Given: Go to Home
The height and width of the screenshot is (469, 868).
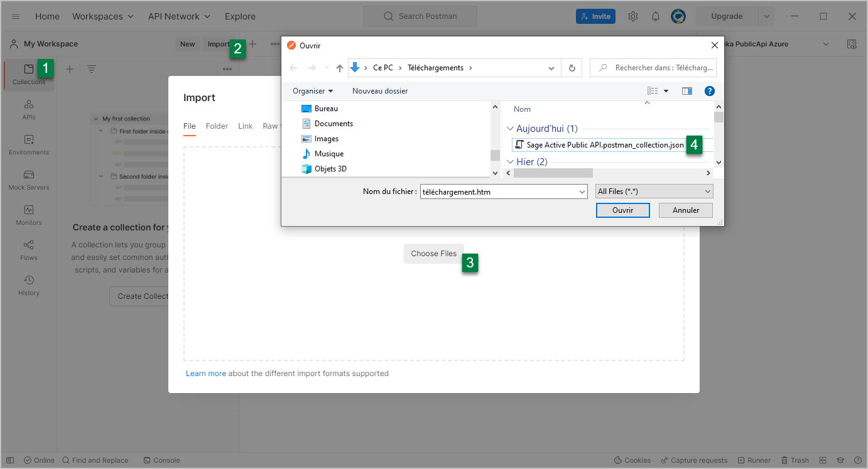Looking at the screenshot, I should (47, 16).
